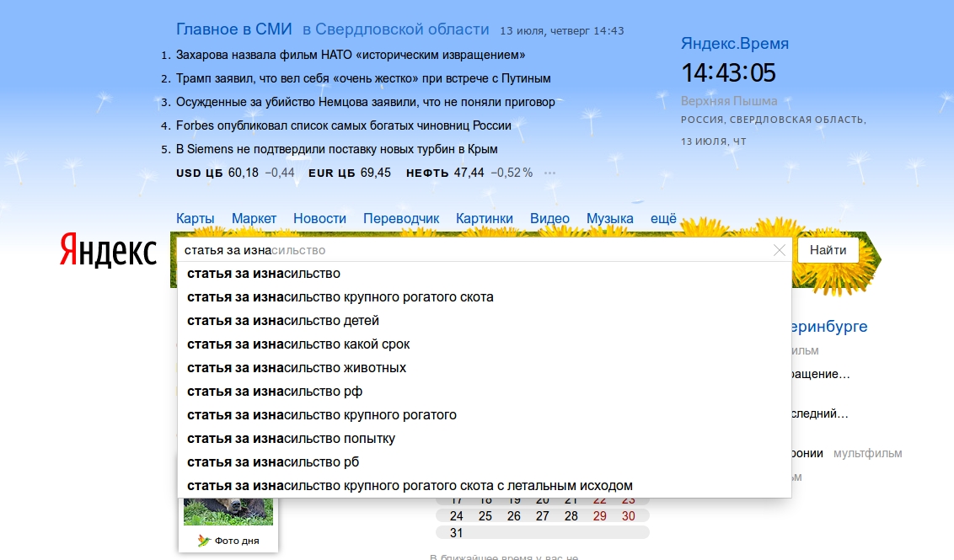954x560 pixels.
Task: Choose the suggestion ending with рб
Action: [x=485, y=462]
